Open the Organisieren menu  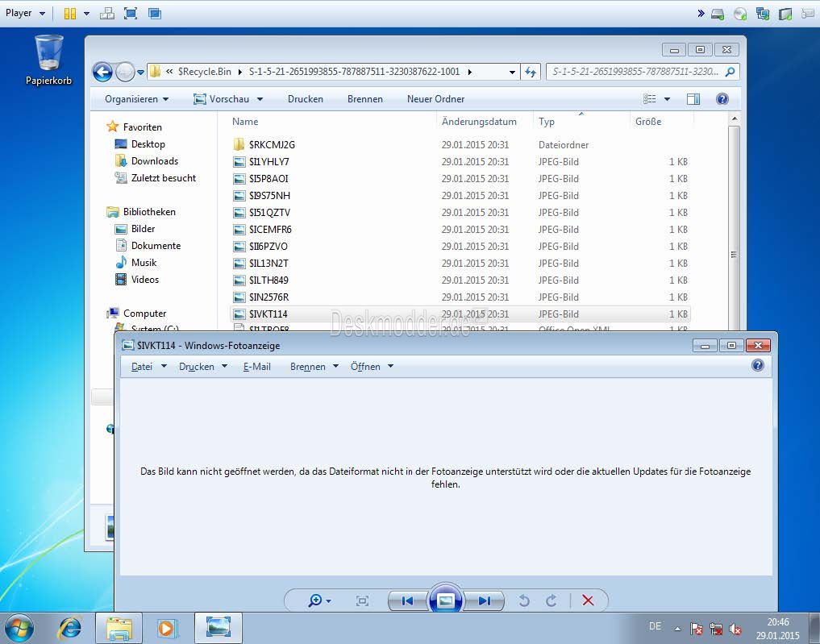pos(136,99)
